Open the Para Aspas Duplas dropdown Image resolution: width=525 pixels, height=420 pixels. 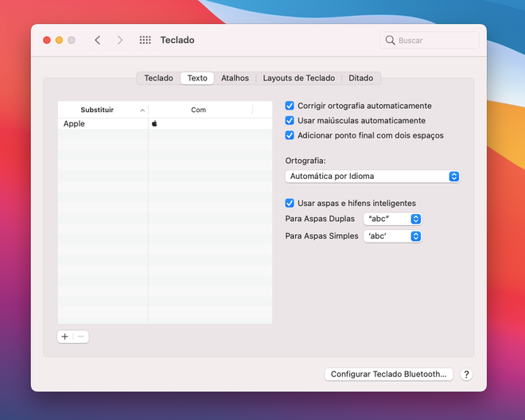pos(392,219)
